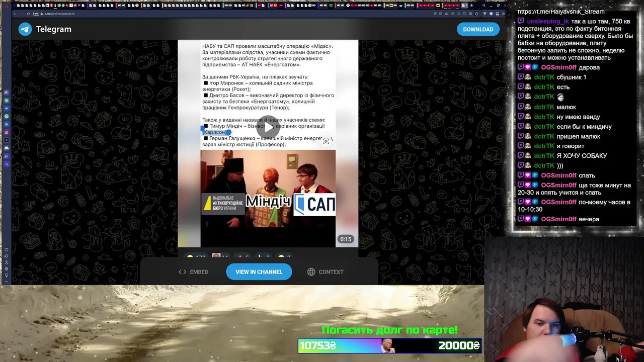Open VK from the browser sidebar
The image size is (644, 362).
pyautogui.click(x=7, y=124)
